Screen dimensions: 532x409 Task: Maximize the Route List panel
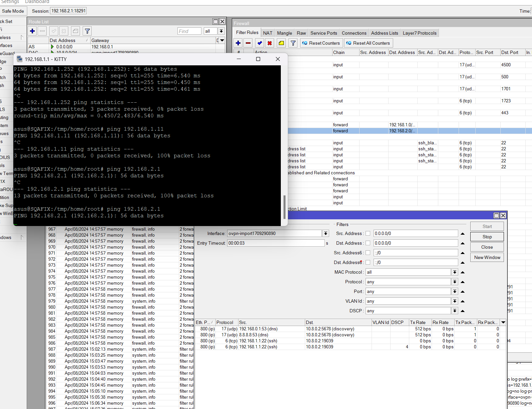pos(216,22)
